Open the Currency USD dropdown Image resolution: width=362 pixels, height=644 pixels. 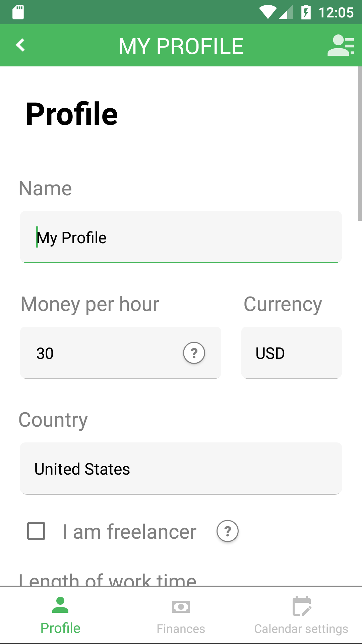click(292, 353)
